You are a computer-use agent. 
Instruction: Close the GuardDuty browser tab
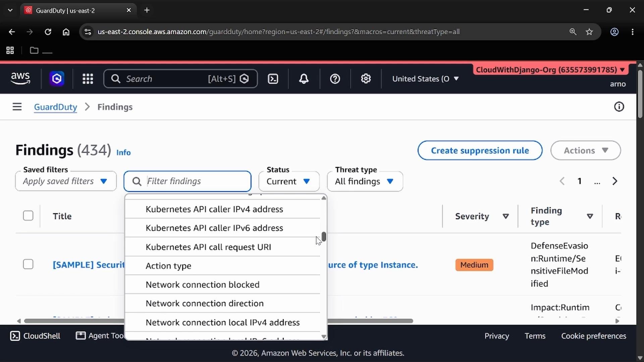(129, 10)
